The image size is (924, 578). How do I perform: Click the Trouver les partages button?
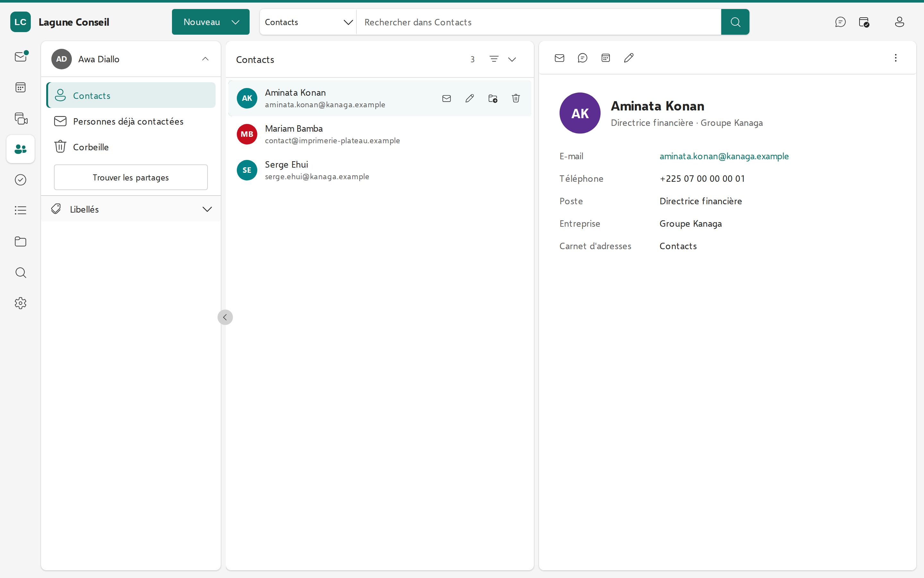point(131,177)
